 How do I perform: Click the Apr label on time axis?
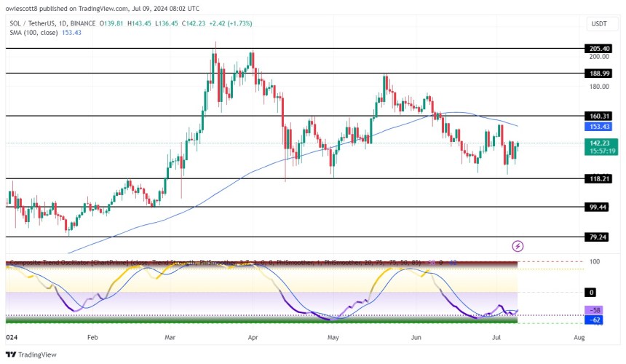pyautogui.click(x=252, y=338)
